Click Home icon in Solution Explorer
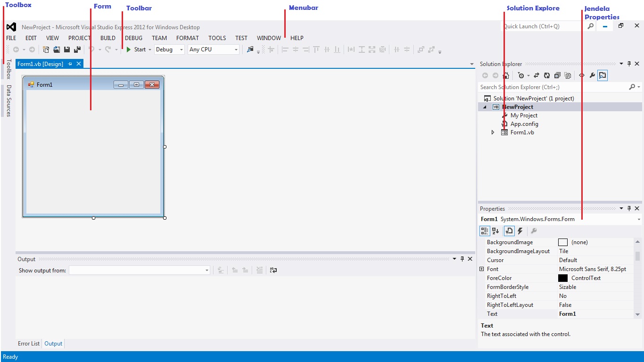 pos(506,75)
